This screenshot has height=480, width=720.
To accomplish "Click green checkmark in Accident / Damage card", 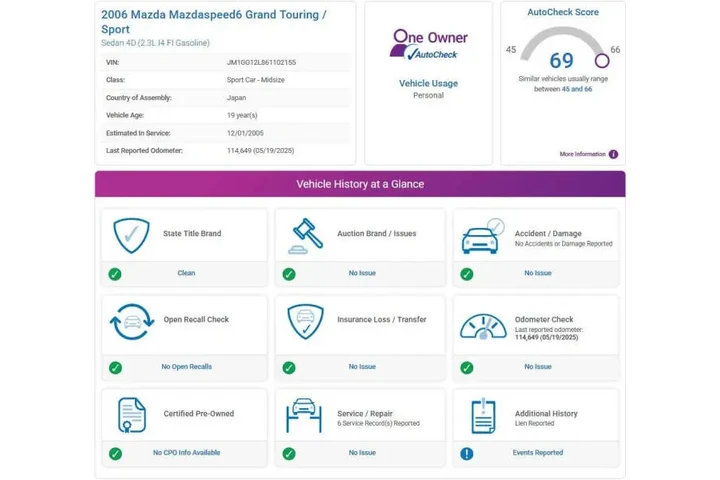I will pos(467,274).
